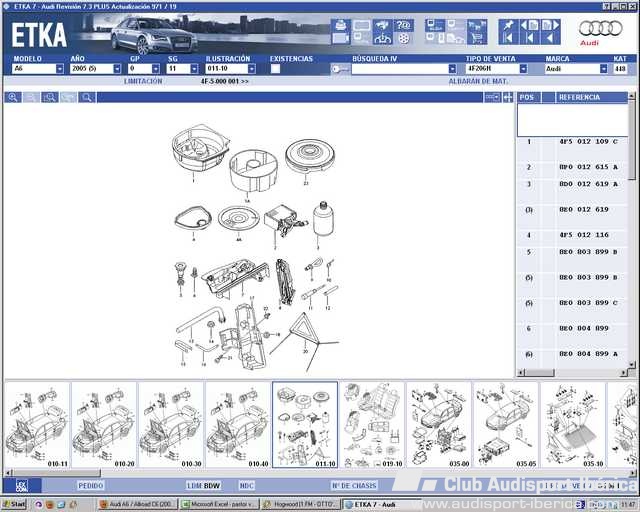The image size is (640, 512).
Task: Click the hands-holding-part icon below handshake
Action: pos(382,38)
